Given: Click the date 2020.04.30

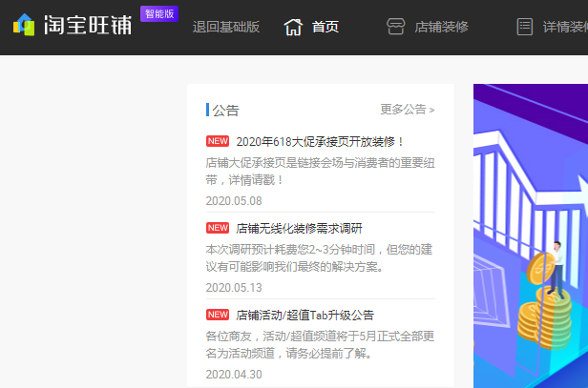Looking at the screenshot, I should [x=234, y=374].
